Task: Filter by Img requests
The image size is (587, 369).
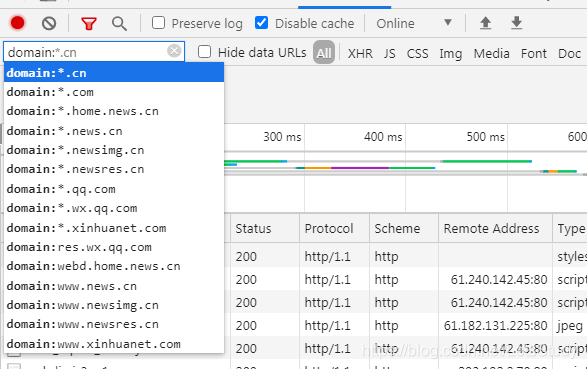Action: (450, 54)
